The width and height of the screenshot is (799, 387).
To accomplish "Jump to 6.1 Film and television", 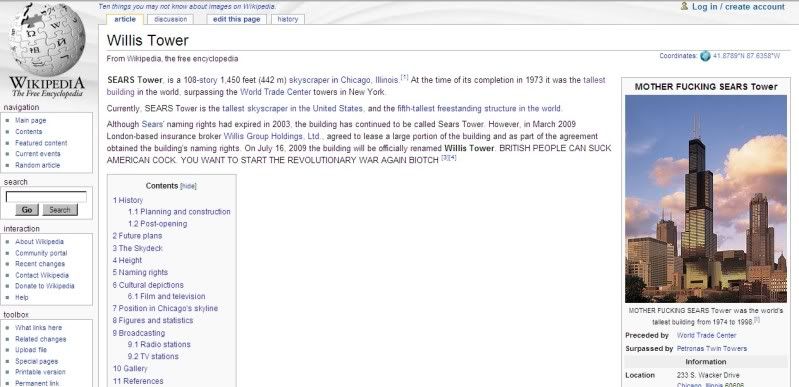I will [x=167, y=296].
